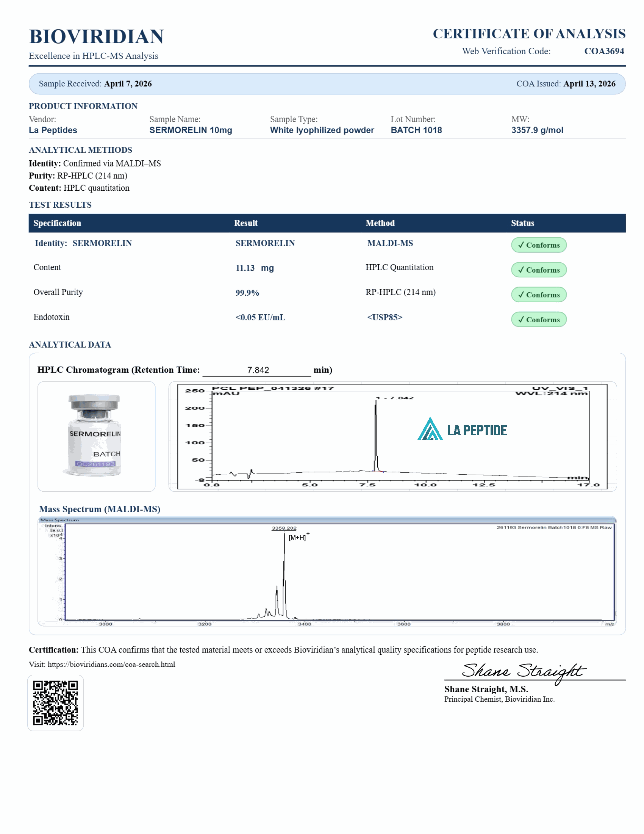Click the COA Issued date April 13, 2026

(x=589, y=84)
